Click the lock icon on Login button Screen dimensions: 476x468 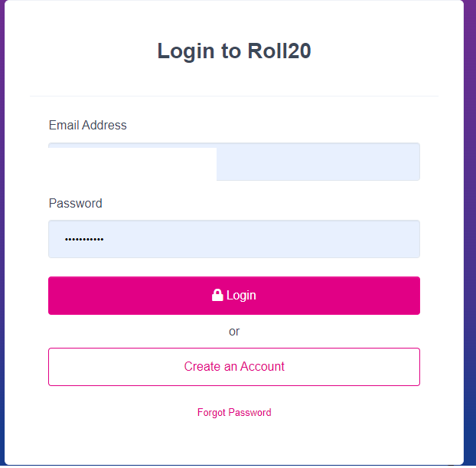[217, 296]
